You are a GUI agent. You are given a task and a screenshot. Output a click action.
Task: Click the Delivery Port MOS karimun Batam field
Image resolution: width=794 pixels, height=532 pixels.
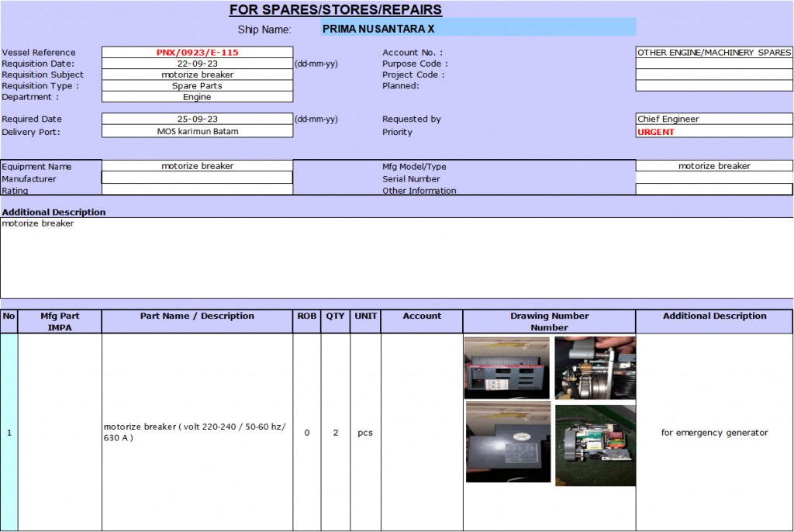coord(197,131)
